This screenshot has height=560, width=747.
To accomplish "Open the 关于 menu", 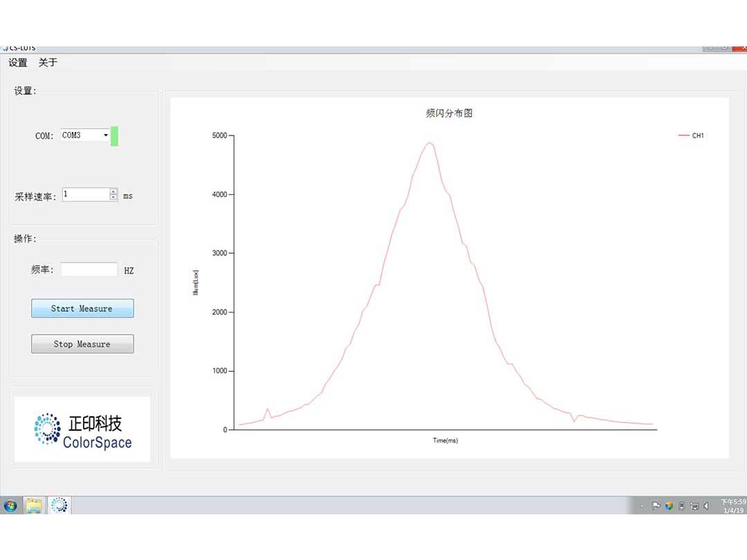I will [x=48, y=63].
